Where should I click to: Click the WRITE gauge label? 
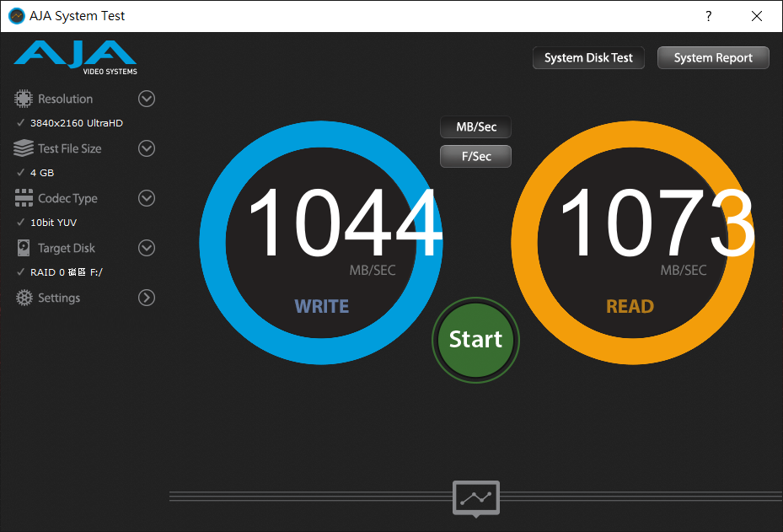322,306
